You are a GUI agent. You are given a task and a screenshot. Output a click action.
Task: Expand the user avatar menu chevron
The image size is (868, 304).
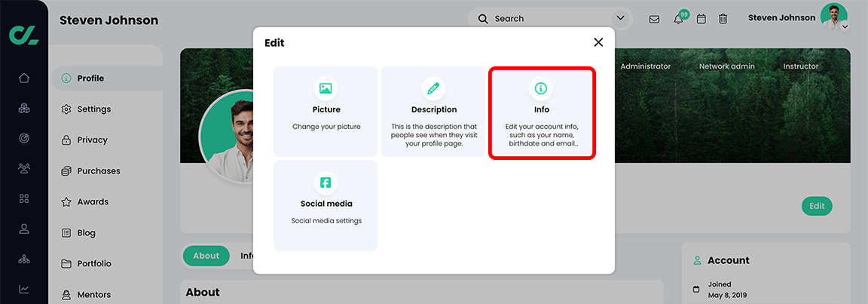pos(845,26)
